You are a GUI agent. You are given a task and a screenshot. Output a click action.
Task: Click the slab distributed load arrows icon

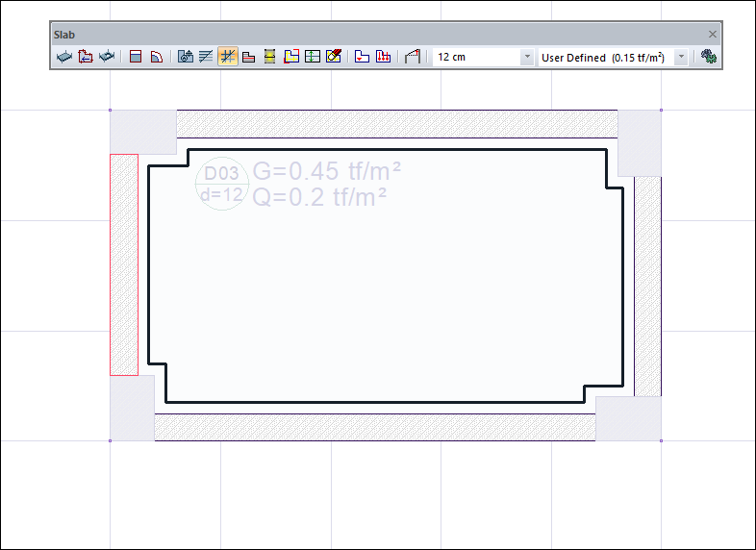point(384,57)
